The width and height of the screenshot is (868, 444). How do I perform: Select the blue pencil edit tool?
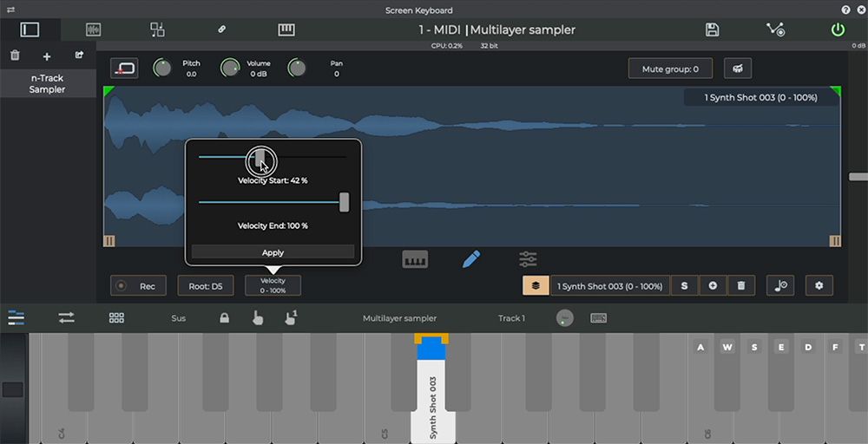pyautogui.click(x=471, y=258)
